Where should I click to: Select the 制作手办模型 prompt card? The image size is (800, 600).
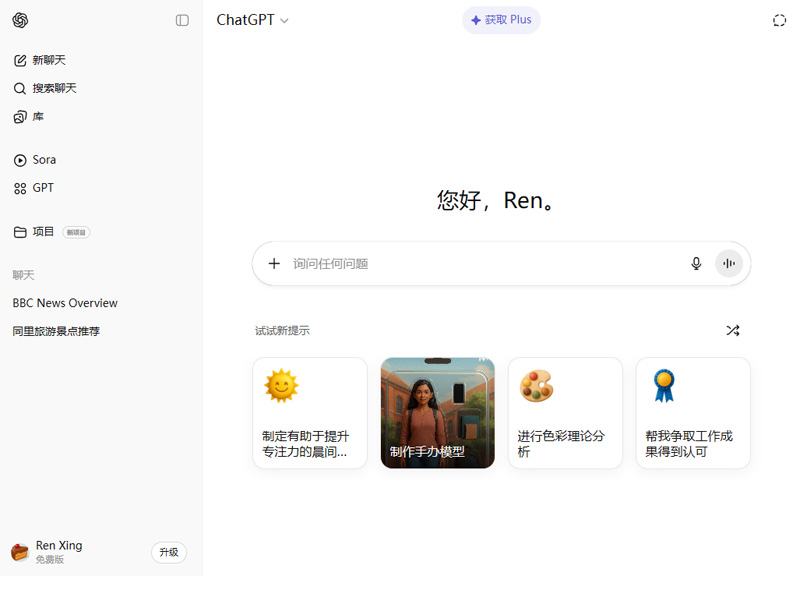[x=437, y=412]
